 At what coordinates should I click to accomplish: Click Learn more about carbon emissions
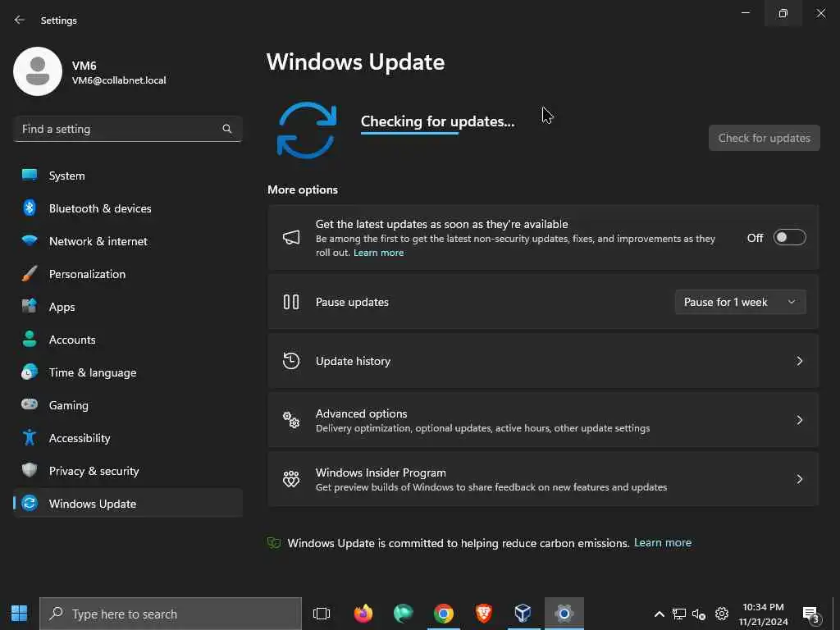[663, 543]
